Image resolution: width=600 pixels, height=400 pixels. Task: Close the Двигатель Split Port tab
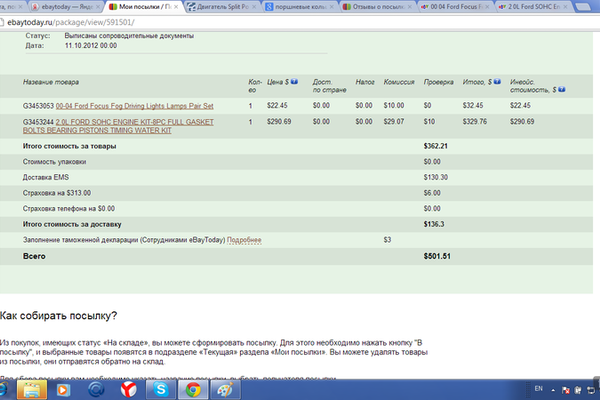point(254,7)
